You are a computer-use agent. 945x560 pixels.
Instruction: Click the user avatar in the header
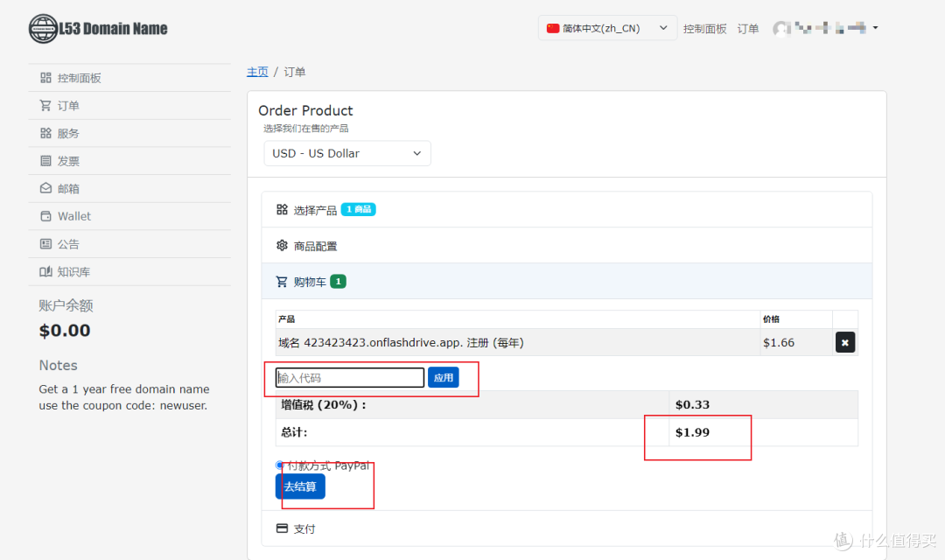[x=781, y=28]
